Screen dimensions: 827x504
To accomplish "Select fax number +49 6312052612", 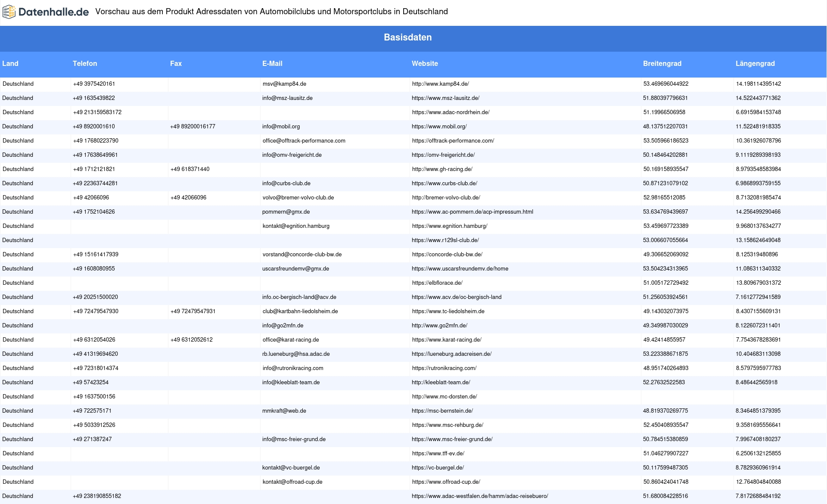I will (191, 340).
